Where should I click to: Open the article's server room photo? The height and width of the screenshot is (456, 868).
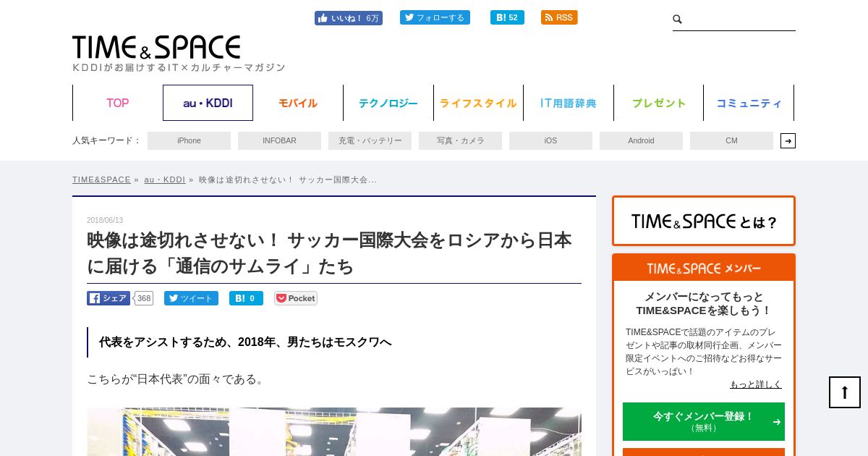[x=334, y=431]
